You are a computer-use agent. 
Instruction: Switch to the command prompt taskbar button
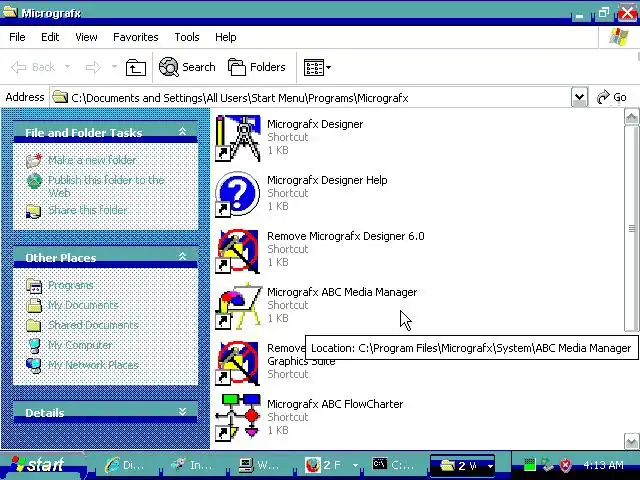tap(393, 465)
